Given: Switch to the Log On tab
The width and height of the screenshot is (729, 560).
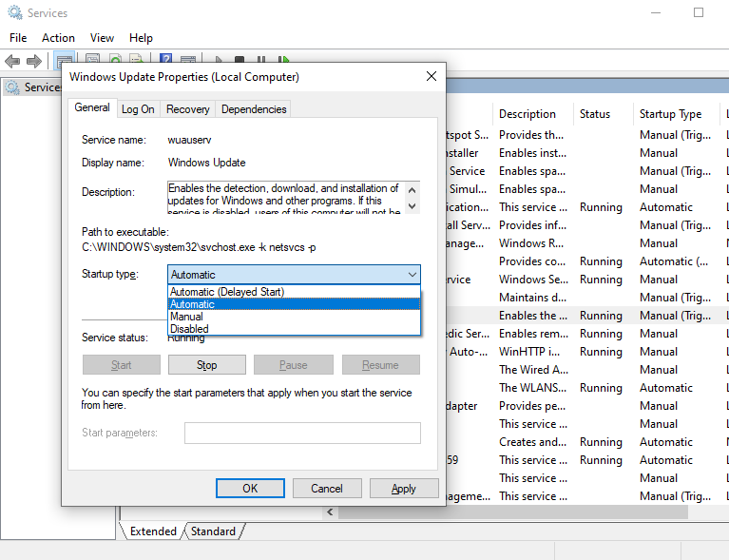Looking at the screenshot, I should (x=138, y=109).
